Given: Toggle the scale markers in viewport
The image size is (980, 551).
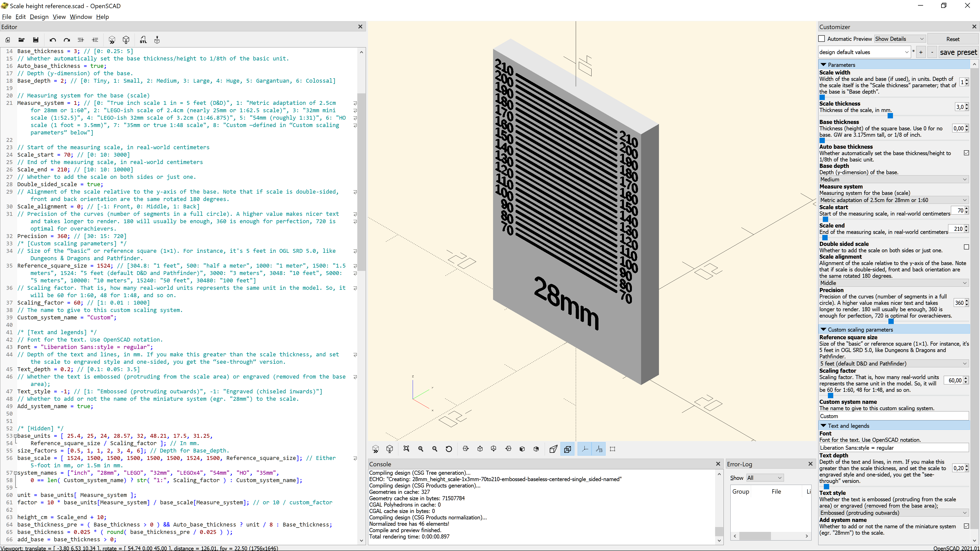Looking at the screenshot, I should click(599, 449).
